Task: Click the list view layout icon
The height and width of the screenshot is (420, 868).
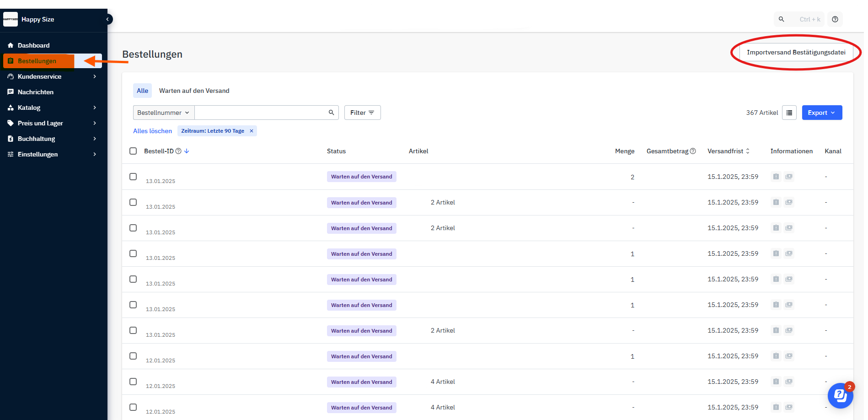Action: point(789,113)
